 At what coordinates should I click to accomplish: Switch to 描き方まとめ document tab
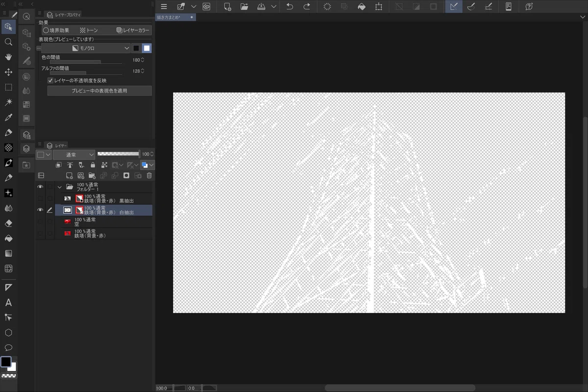click(x=175, y=17)
